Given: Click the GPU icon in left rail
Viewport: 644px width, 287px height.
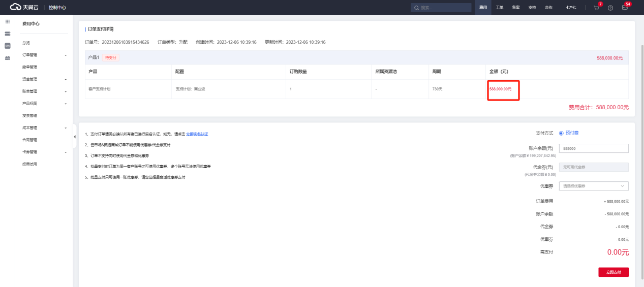Looking at the screenshot, I should [x=8, y=46].
